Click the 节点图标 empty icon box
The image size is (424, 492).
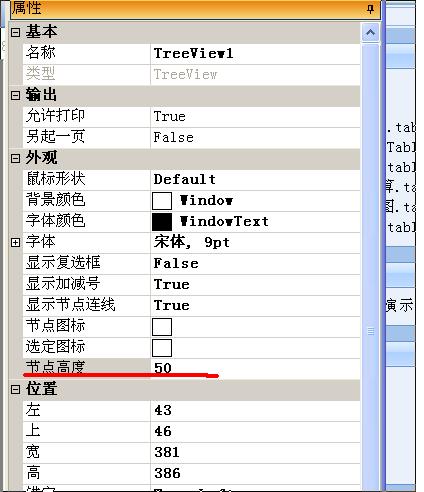coord(162,327)
